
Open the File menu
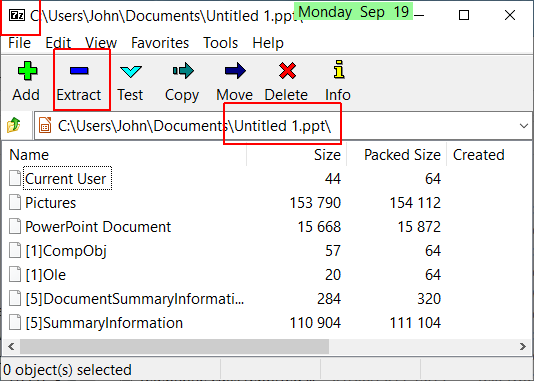pyautogui.click(x=19, y=43)
